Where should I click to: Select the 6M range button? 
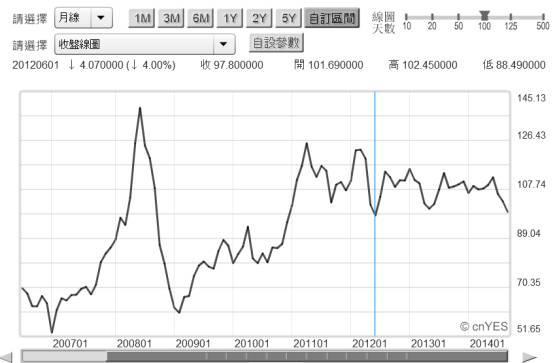(200, 18)
